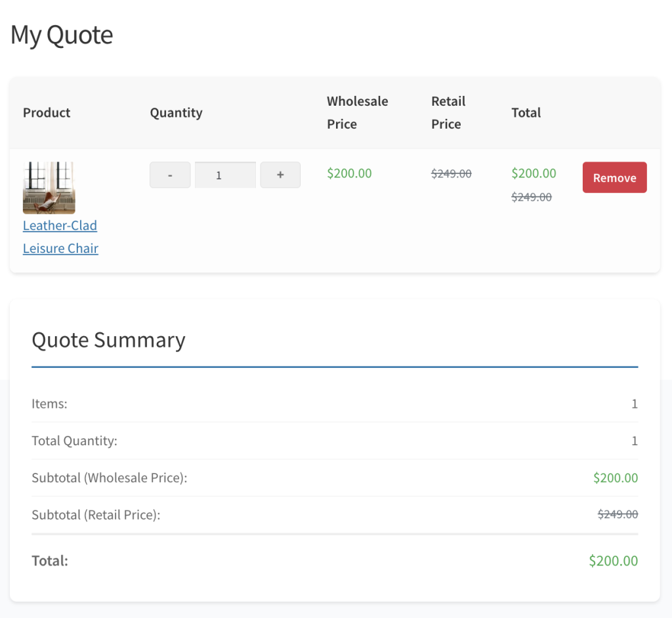Select the Retail Price column header
Viewport: 672px width, 618px height.
[x=448, y=112]
